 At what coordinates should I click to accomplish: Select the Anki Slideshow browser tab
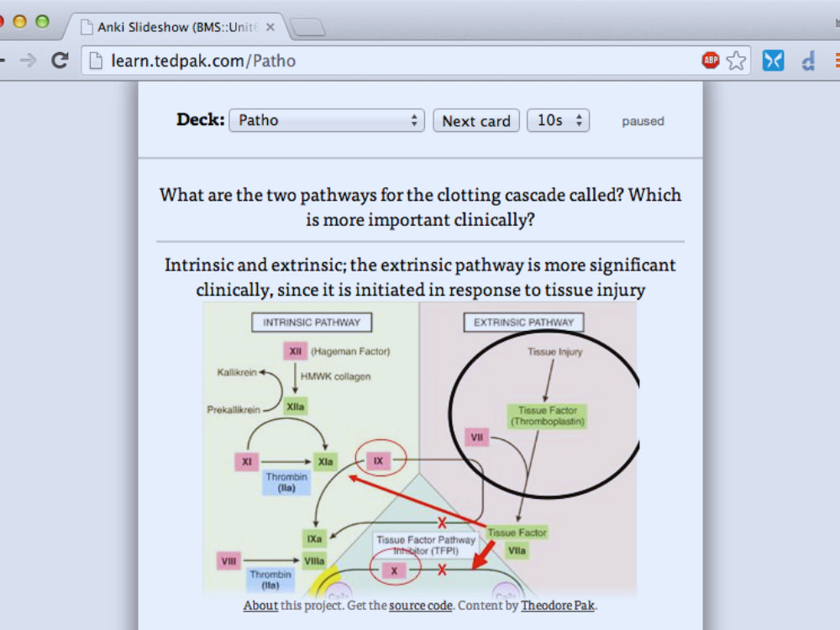point(178,27)
